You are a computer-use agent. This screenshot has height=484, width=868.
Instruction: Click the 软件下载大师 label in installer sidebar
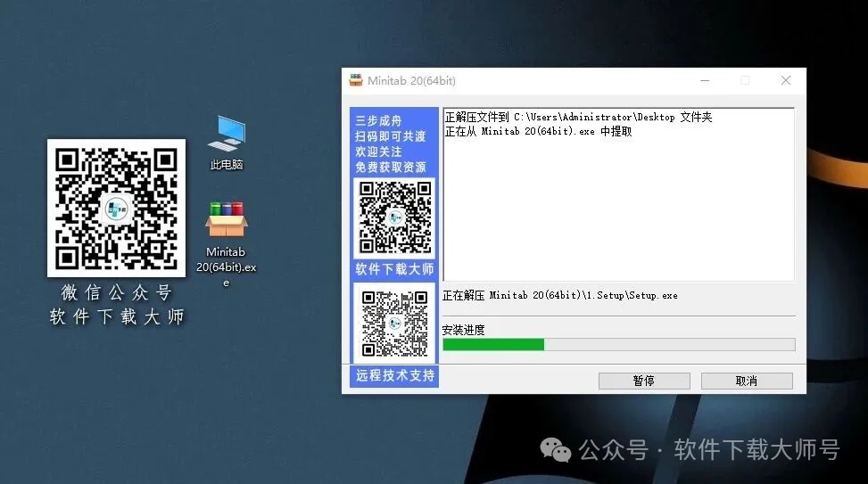point(394,269)
